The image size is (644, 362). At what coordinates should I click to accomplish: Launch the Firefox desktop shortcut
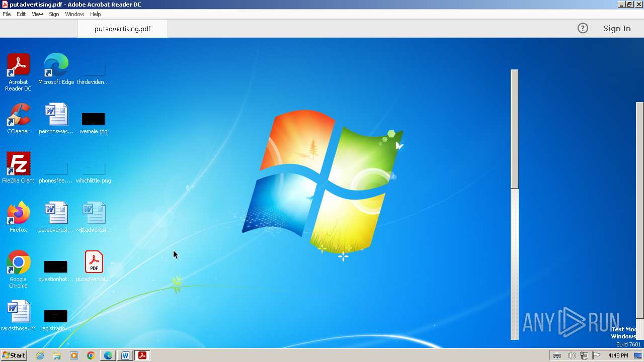[18, 217]
